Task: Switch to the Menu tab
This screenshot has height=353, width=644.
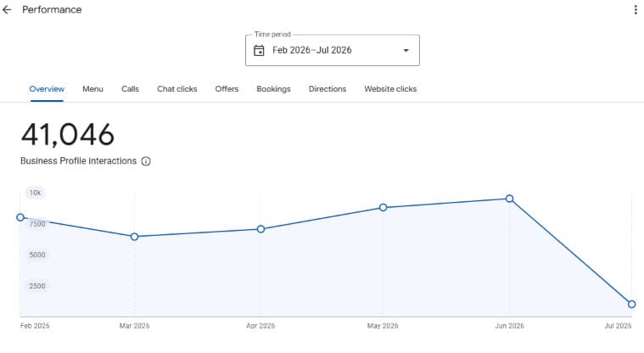Action: click(x=92, y=89)
